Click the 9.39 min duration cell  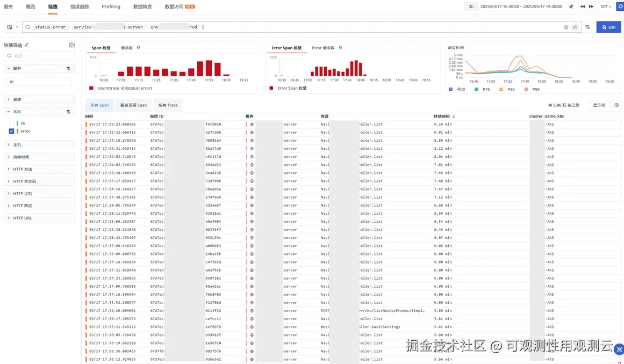442,125
